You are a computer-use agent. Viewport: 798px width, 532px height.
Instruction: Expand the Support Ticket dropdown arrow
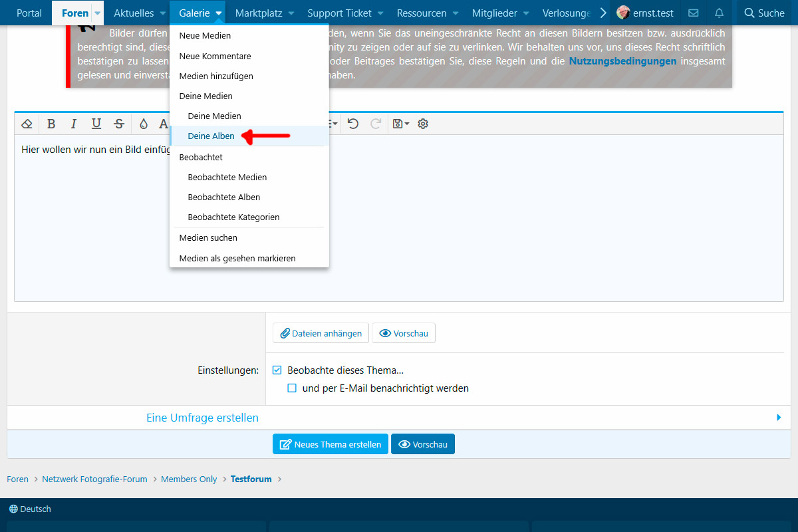(380, 13)
